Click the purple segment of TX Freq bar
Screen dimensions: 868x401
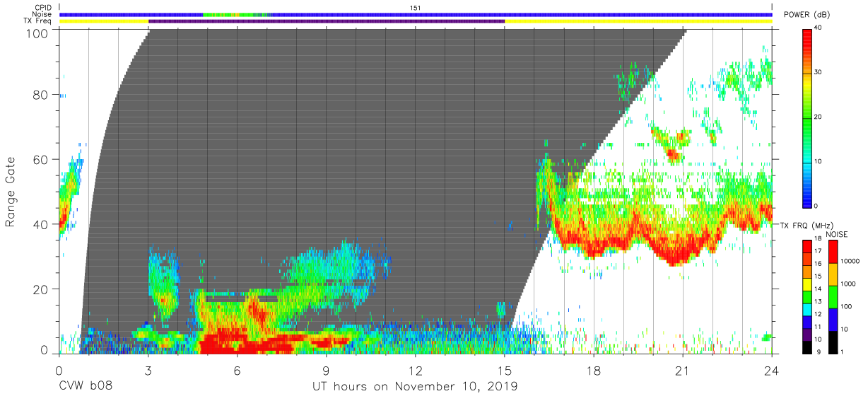[327, 21]
